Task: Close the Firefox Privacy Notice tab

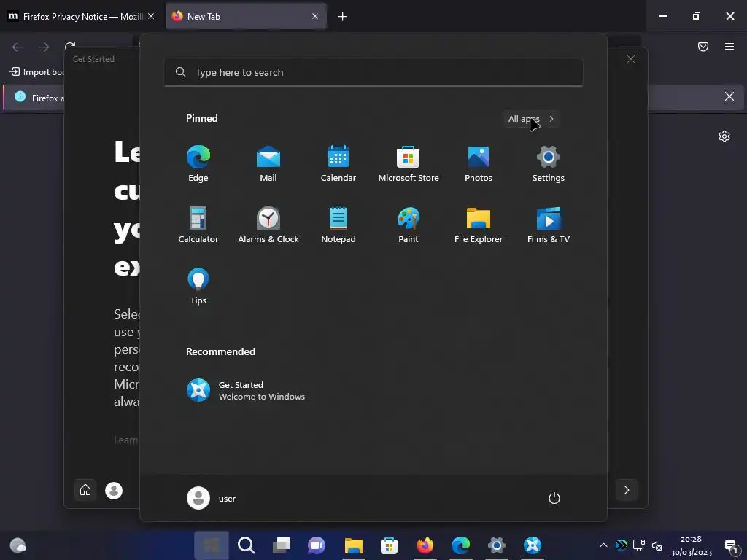Action: tap(151, 16)
